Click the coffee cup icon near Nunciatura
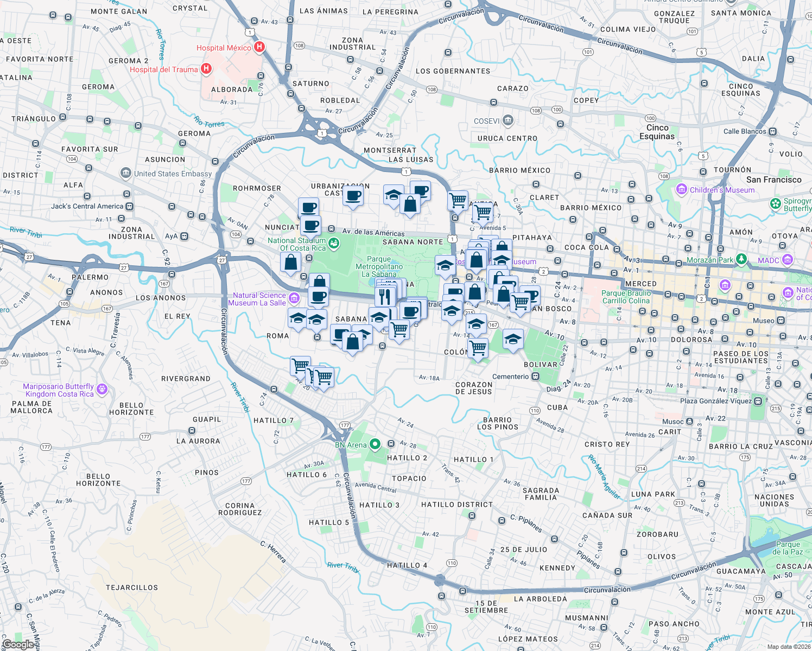 point(309,224)
